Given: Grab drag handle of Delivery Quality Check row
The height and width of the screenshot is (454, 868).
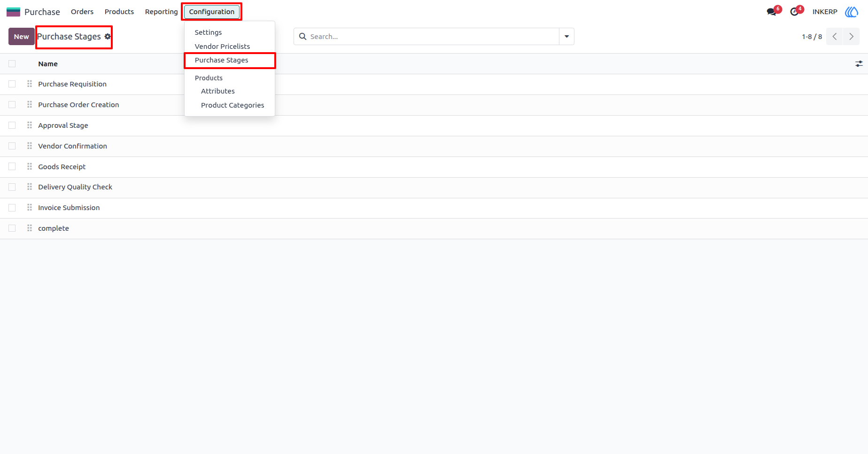Looking at the screenshot, I should tap(30, 187).
